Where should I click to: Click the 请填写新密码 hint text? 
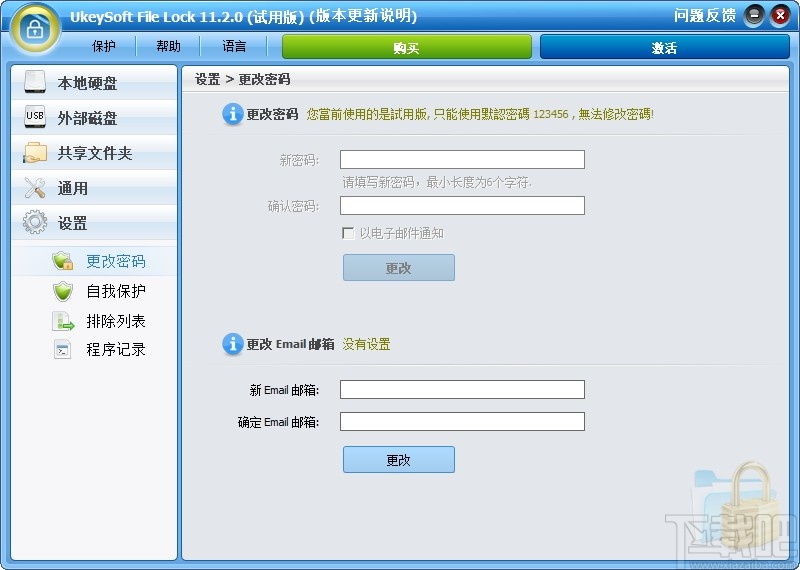pos(437,182)
